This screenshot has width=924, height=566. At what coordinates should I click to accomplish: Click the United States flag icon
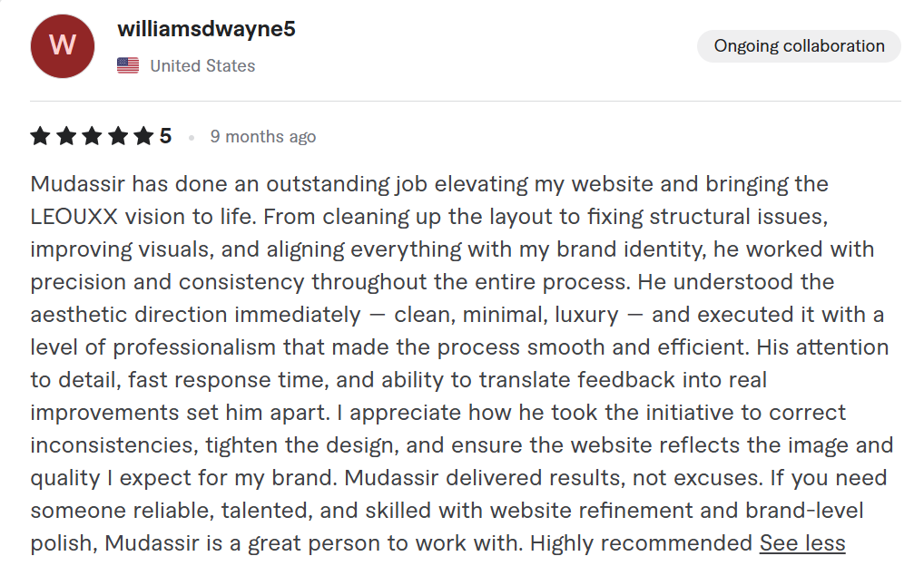click(128, 65)
